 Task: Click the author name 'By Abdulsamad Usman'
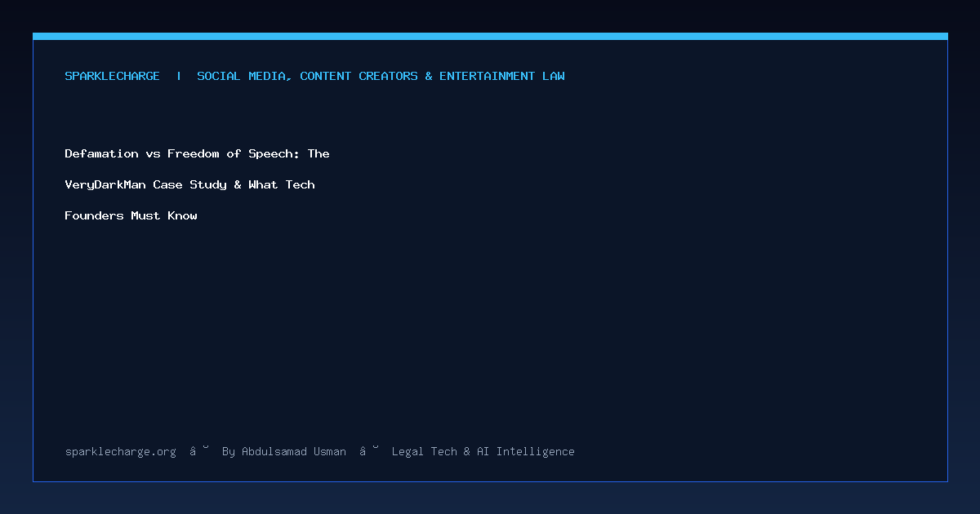pos(284,451)
